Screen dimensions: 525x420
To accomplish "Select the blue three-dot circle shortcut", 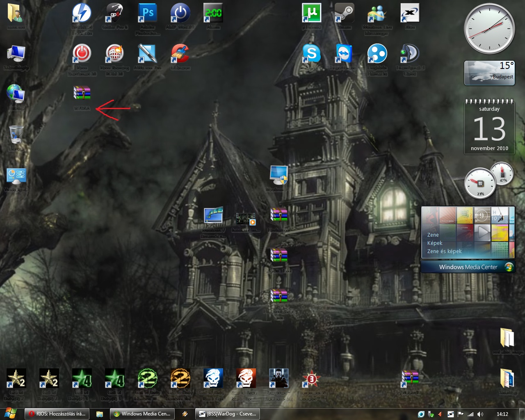I will pos(377,53).
